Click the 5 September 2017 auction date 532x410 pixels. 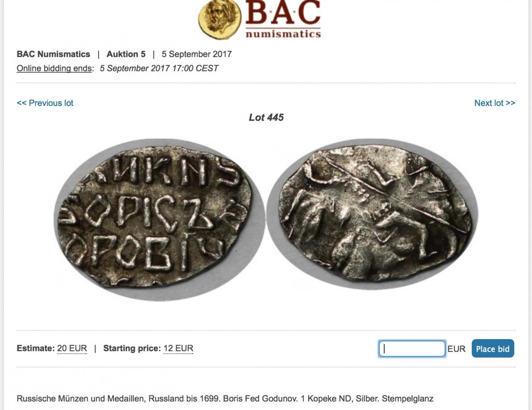pyautogui.click(x=197, y=54)
